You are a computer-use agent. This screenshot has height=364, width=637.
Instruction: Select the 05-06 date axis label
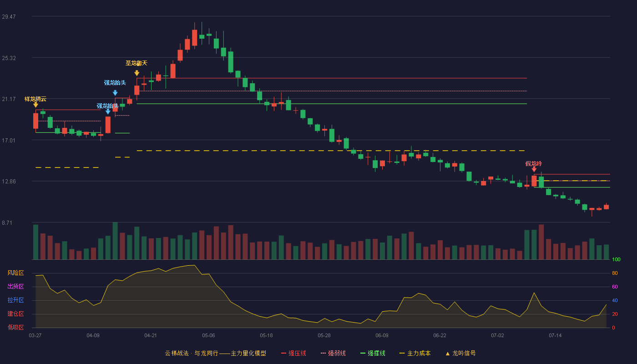coord(208,335)
